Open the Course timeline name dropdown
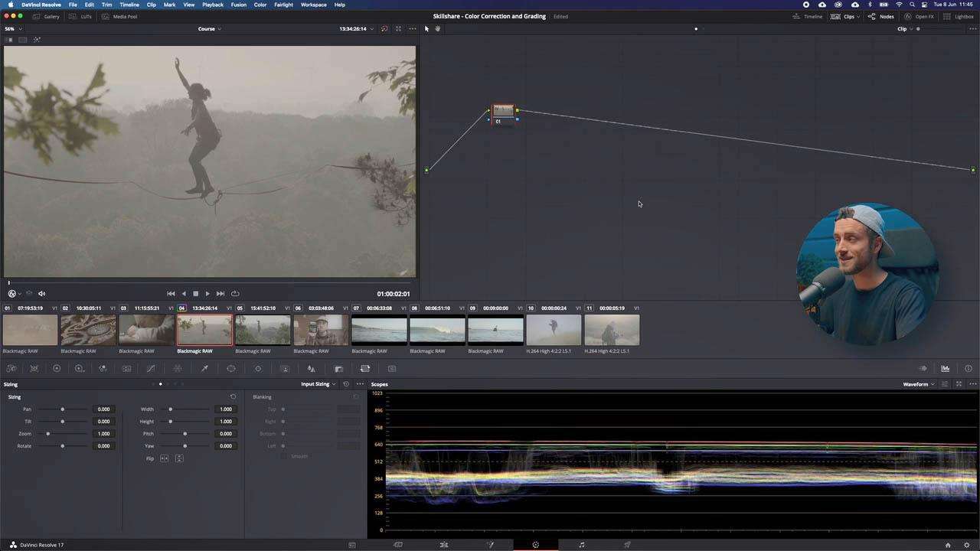Image resolution: width=980 pixels, height=551 pixels. (210, 29)
